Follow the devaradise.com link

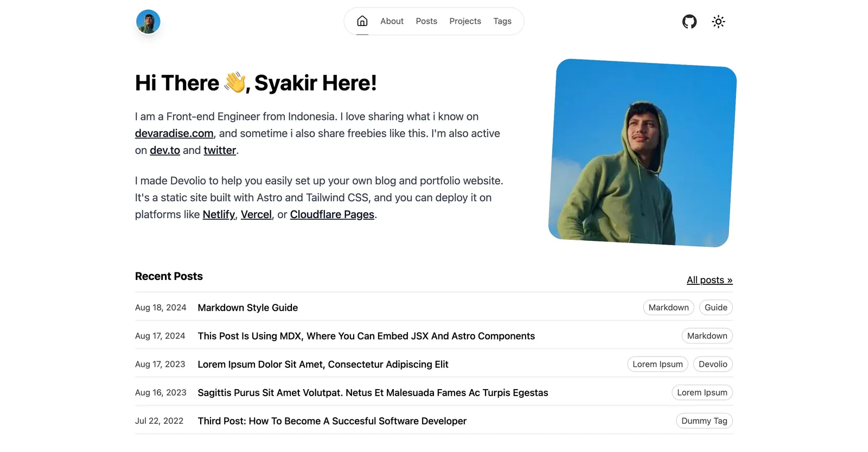174,133
